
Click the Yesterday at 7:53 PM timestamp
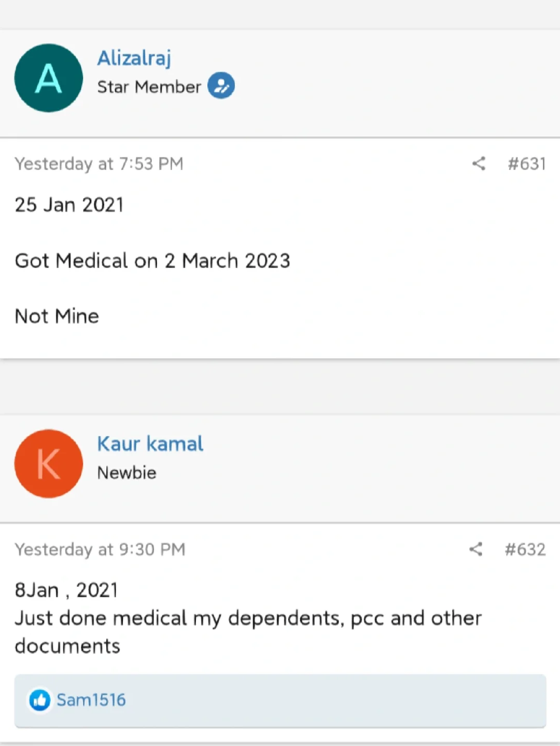click(x=99, y=164)
